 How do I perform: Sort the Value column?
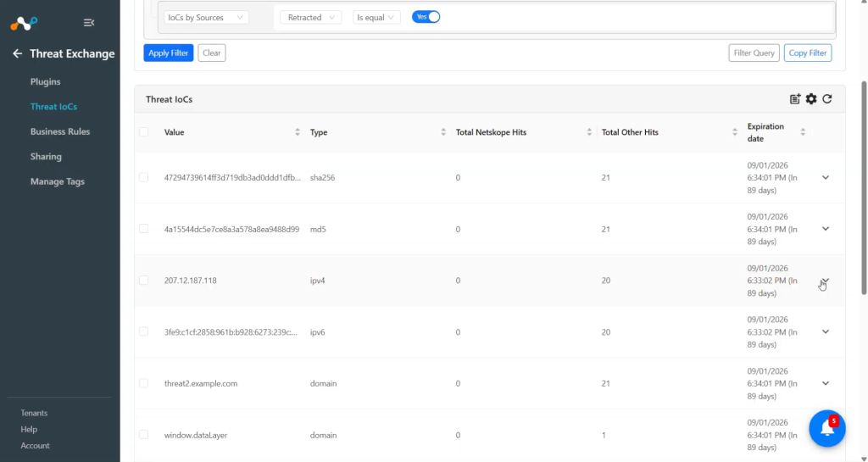(x=298, y=132)
